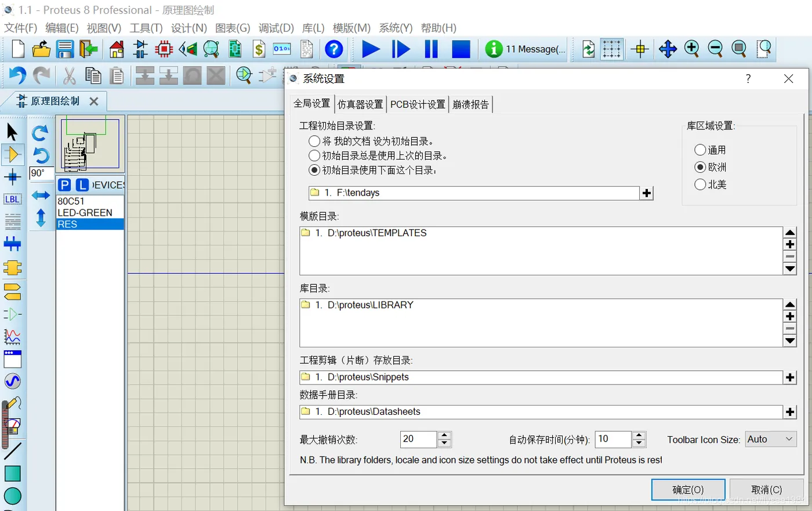Click the 取消(C) button
The width and height of the screenshot is (812, 511).
pyautogui.click(x=766, y=490)
